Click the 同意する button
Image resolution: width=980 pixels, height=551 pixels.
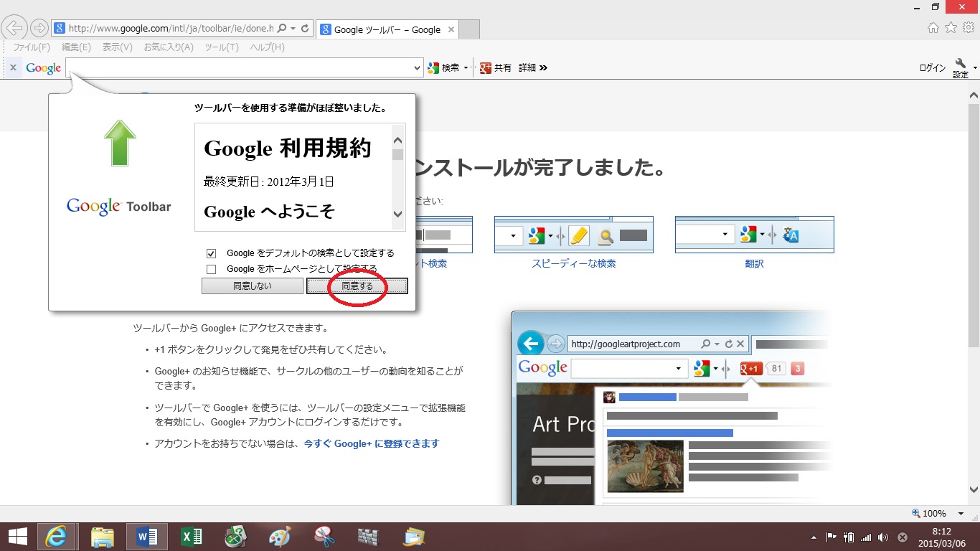[357, 286]
